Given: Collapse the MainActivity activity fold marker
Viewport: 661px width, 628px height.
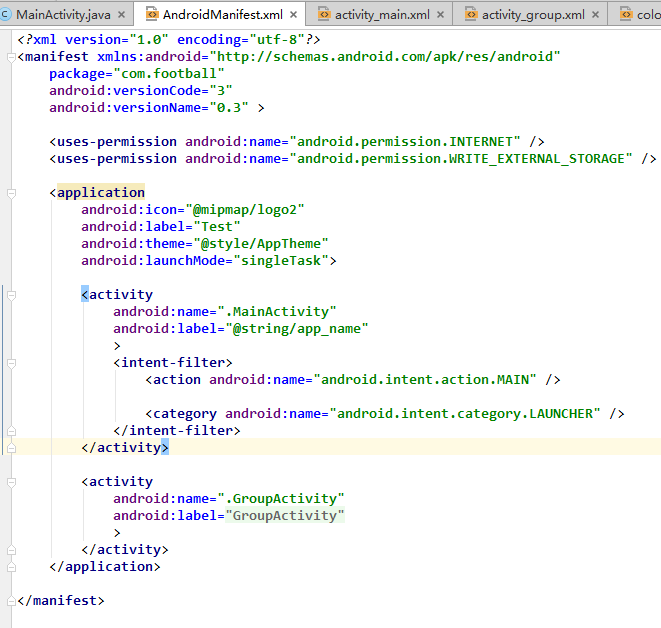Looking at the screenshot, I should pyautogui.click(x=11, y=295).
